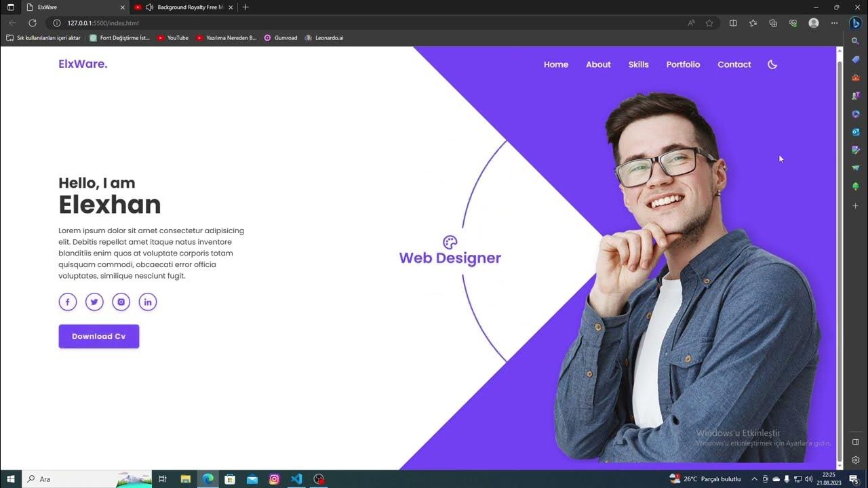Open Read aloud in address bar
This screenshot has width=868, height=488.
tap(691, 23)
